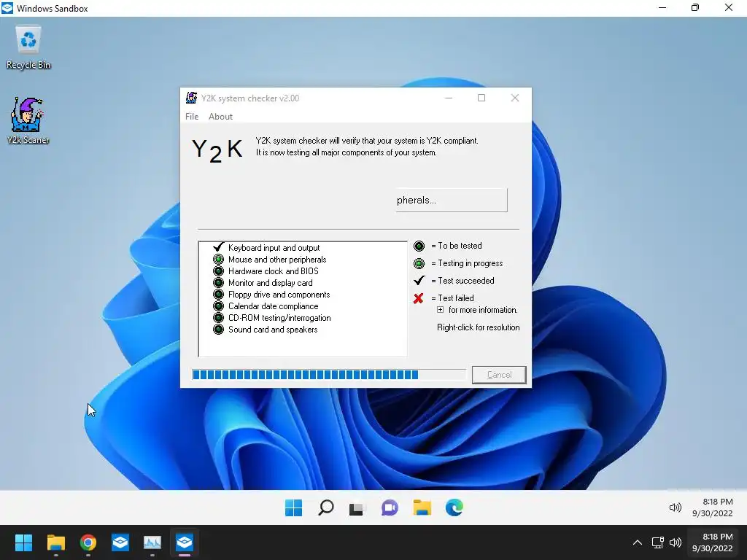Close the Y2K system checker window
747x560 pixels.
[514, 98]
